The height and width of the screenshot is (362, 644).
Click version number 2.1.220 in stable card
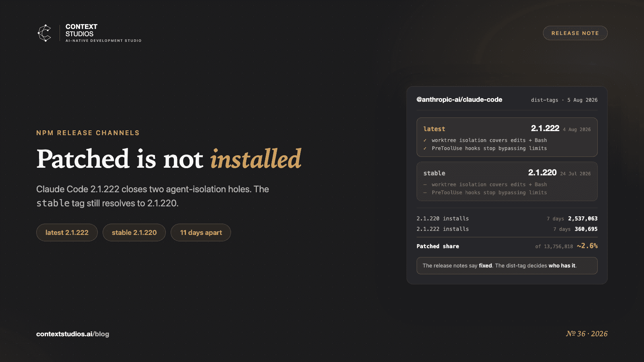tap(542, 173)
